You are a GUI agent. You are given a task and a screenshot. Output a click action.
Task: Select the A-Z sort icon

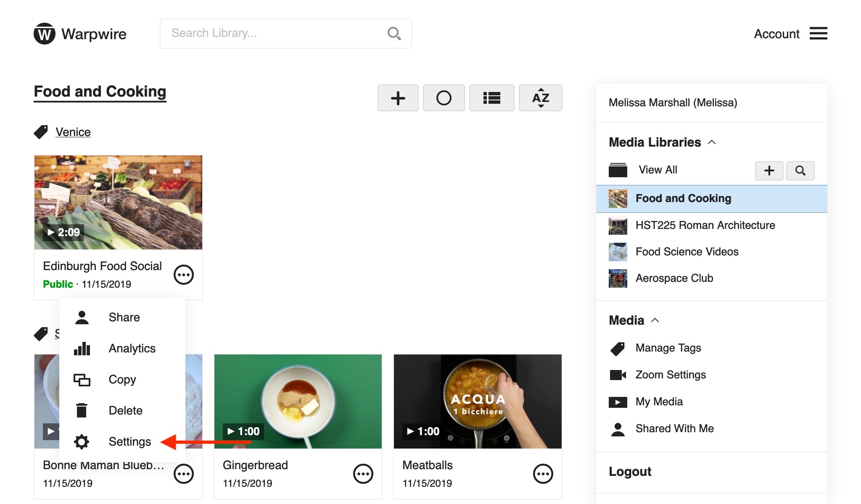tap(540, 97)
